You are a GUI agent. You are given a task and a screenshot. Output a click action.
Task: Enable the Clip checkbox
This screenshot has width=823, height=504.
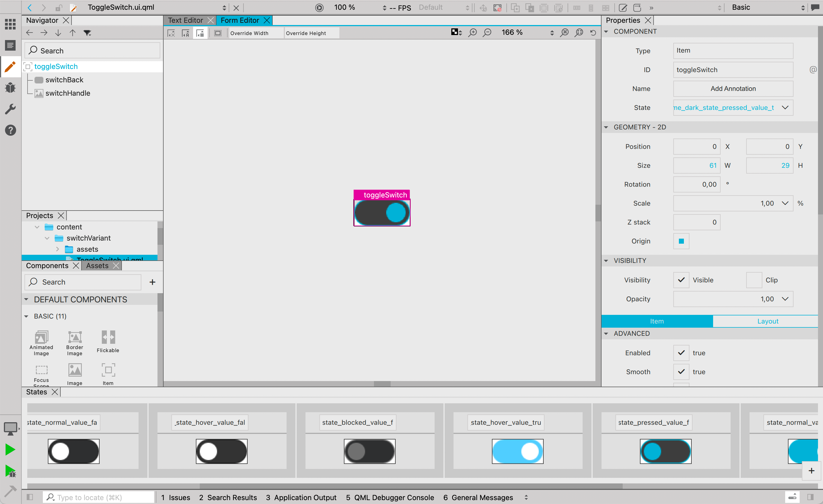754,280
